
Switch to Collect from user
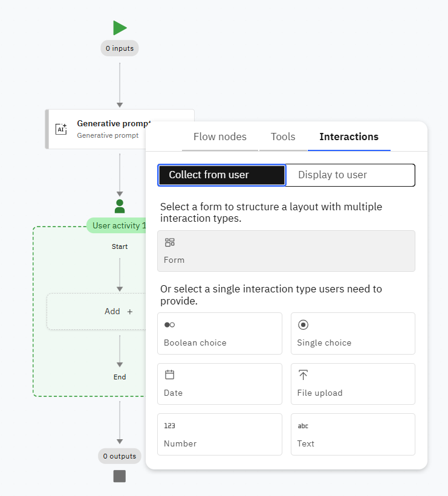(x=221, y=175)
